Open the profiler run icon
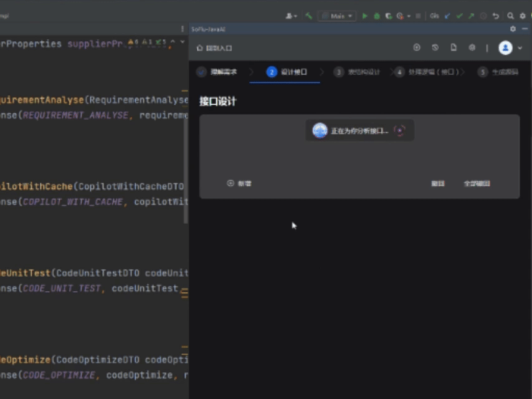Screen dimensions: 532x399 click(400, 16)
